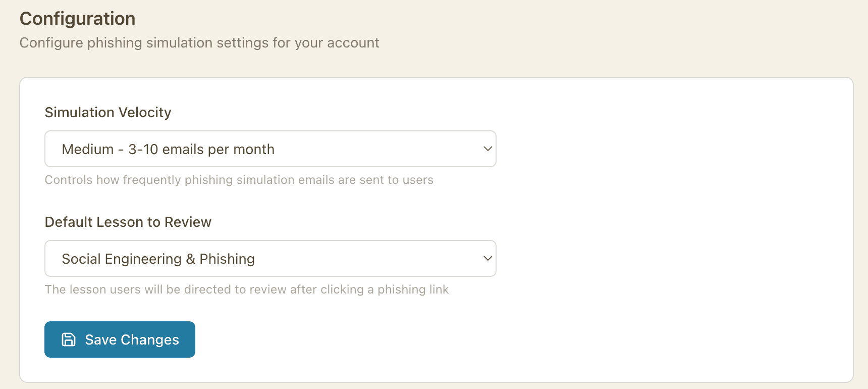Viewport: 868px width, 389px height.
Task: Click the chevron arrow on Simulation Velocity select
Action: point(487,149)
